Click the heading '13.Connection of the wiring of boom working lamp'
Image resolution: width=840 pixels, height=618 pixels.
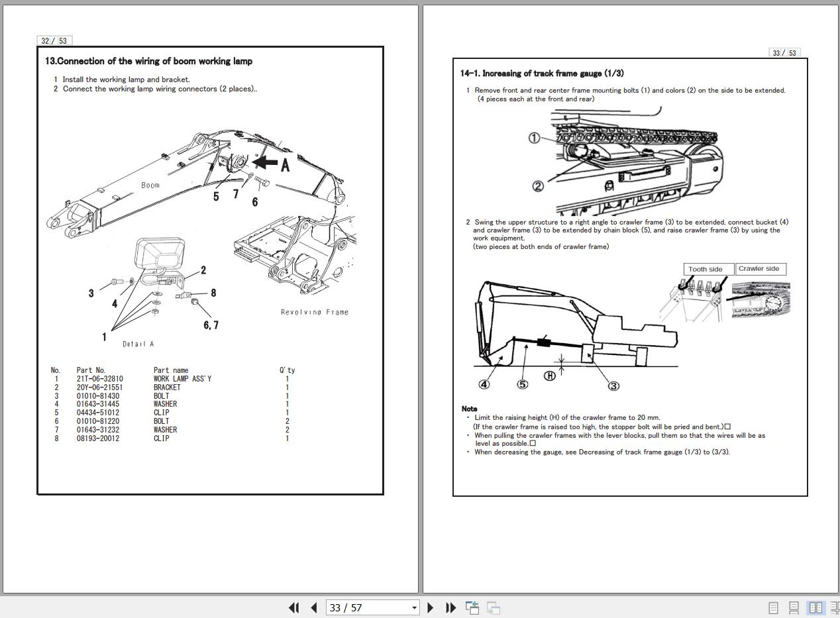coord(148,61)
